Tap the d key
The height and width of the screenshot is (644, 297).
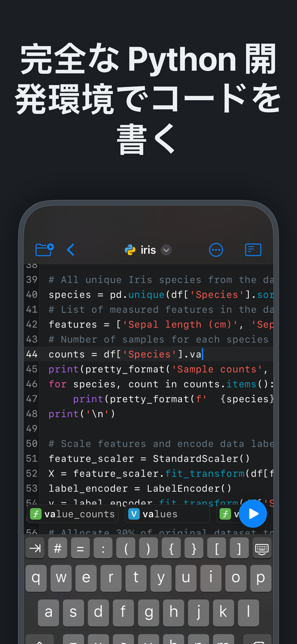pos(99,613)
